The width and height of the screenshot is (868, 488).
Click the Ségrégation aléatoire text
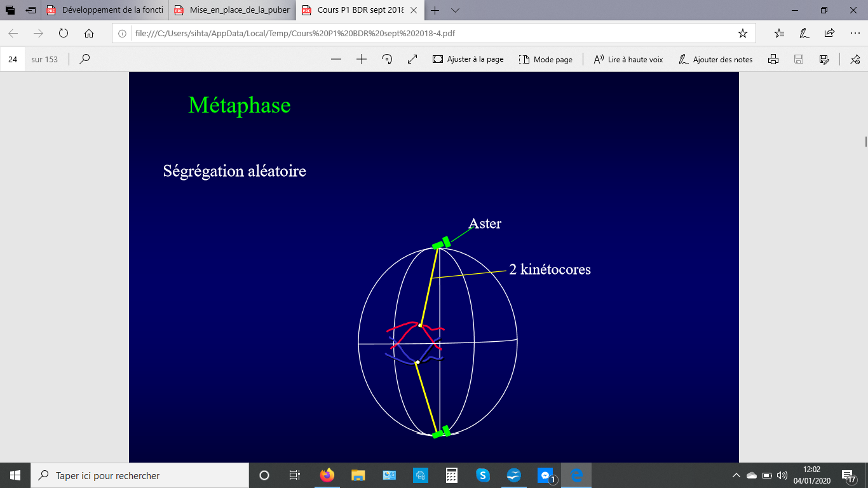234,171
